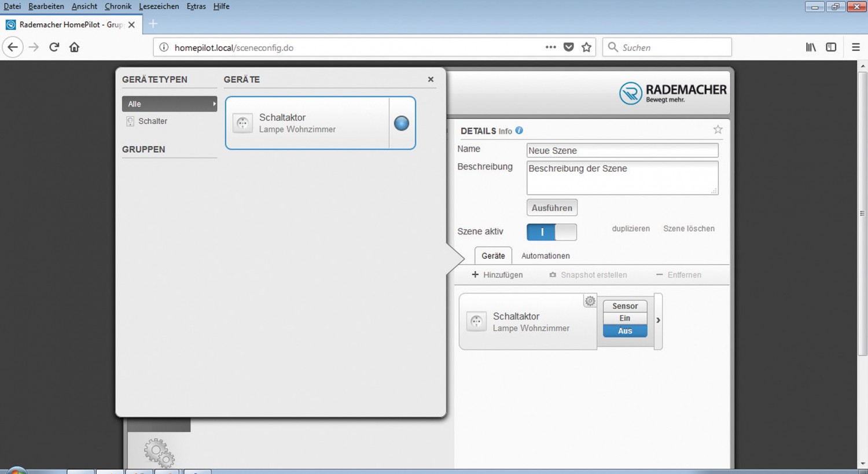The height and width of the screenshot is (474, 868).
Task: Set Schaltaktor state to Aus
Action: tap(625, 331)
